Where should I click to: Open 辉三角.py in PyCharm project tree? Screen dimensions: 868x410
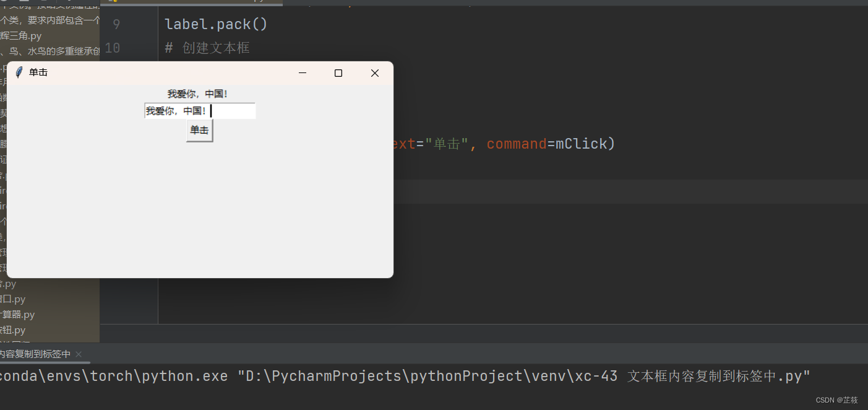pos(21,36)
